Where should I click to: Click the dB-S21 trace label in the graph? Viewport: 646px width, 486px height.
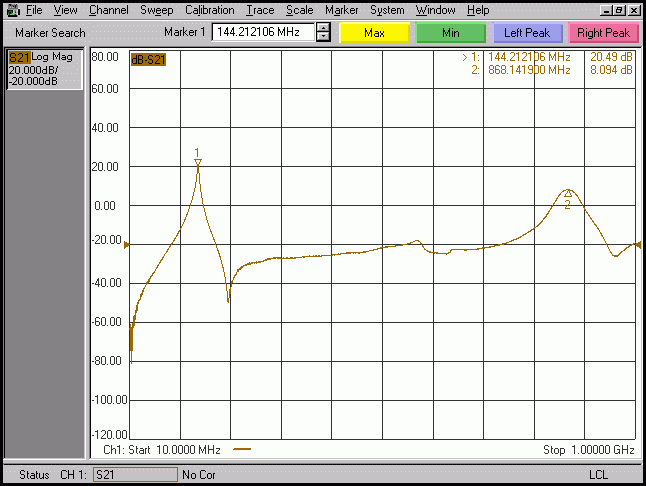(148, 60)
